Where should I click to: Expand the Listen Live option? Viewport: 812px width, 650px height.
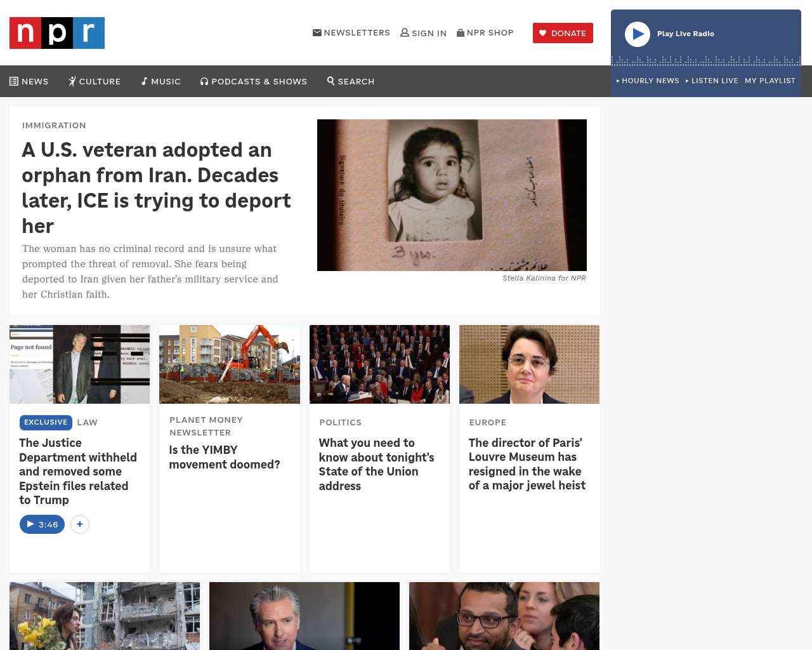712,81
